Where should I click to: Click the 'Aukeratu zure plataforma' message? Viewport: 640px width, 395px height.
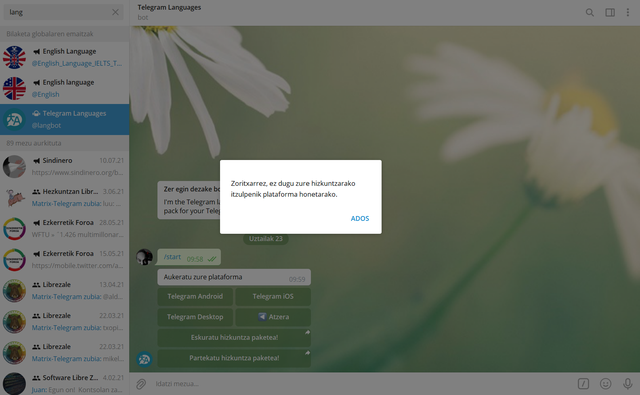[x=234, y=277]
